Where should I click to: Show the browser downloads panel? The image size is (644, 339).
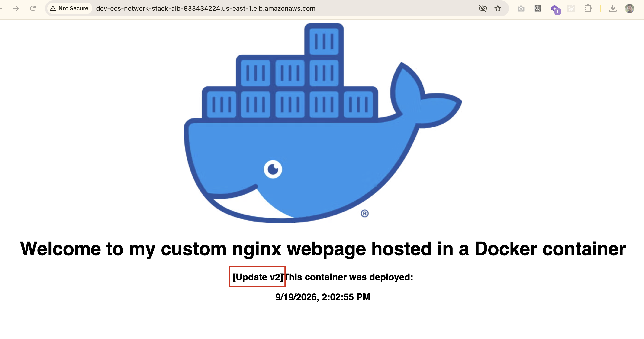(612, 9)
